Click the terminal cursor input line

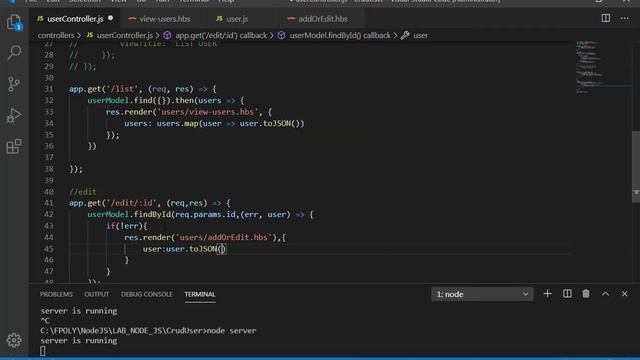pos(43,351)
